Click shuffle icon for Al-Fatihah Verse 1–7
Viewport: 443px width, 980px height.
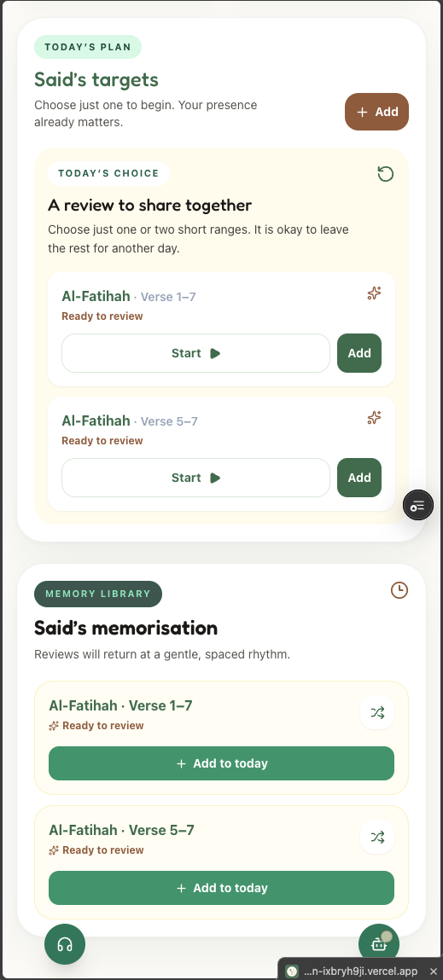(377, 712)
